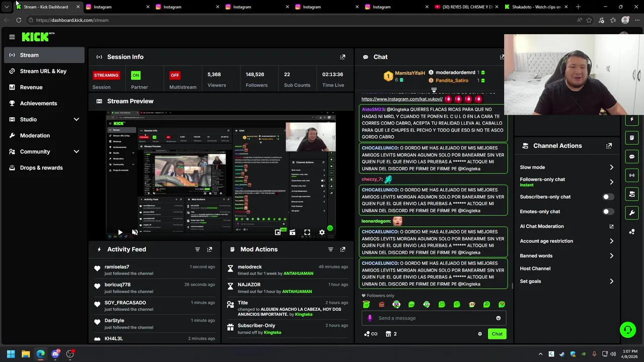Pop out the Channel Actions panel
The height and width of the screenshot is (362, 644).
click(609, 146)
